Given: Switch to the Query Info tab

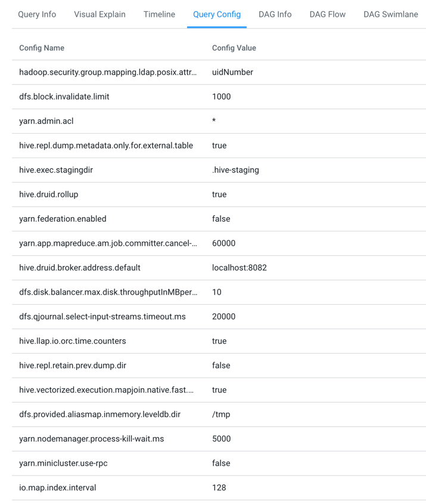Looking at the screenshot, I should click(36, 14).
